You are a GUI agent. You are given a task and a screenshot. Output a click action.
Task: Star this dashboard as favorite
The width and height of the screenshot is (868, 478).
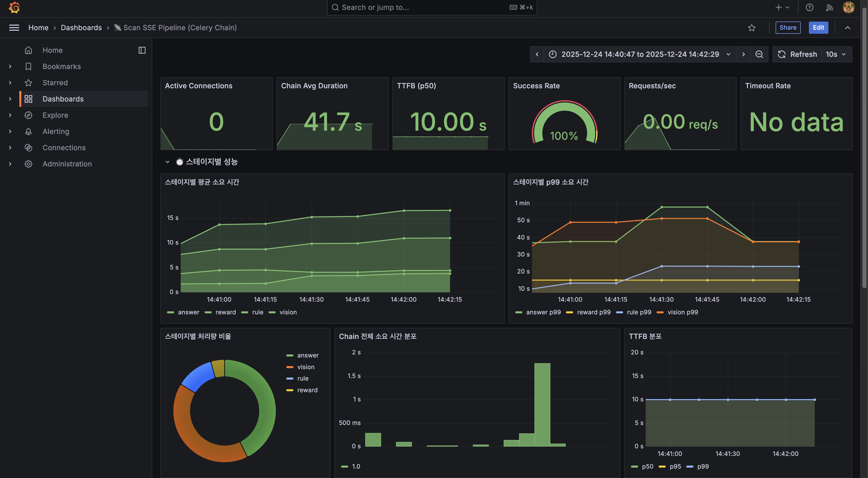(x=752, y=28)
